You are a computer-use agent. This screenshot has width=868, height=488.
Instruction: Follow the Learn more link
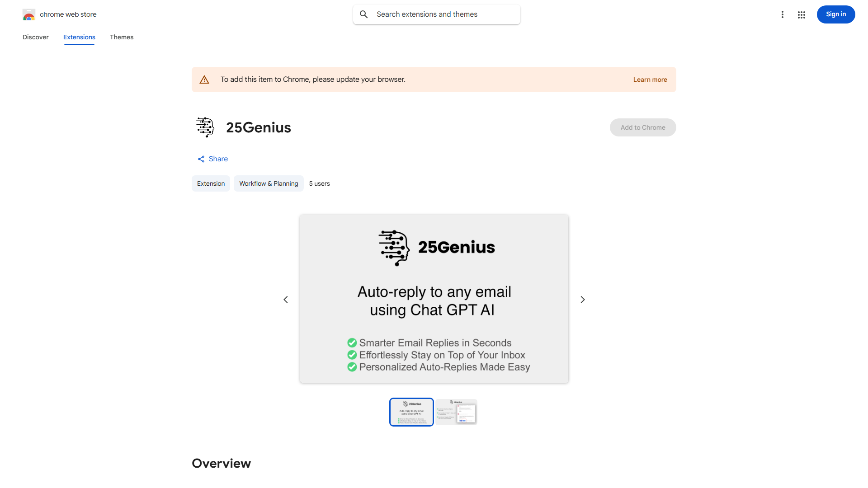(x=650, y=80)
